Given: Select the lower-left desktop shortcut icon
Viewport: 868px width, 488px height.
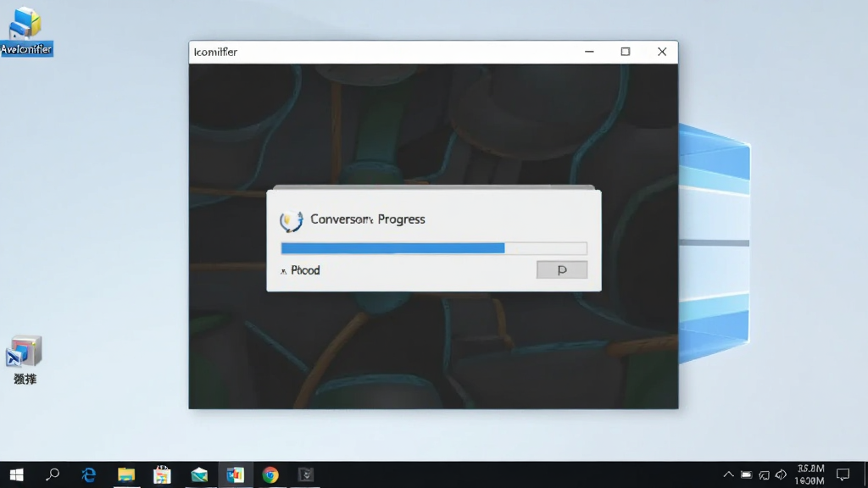Looking at the screenshot, I should pos(25,359).
